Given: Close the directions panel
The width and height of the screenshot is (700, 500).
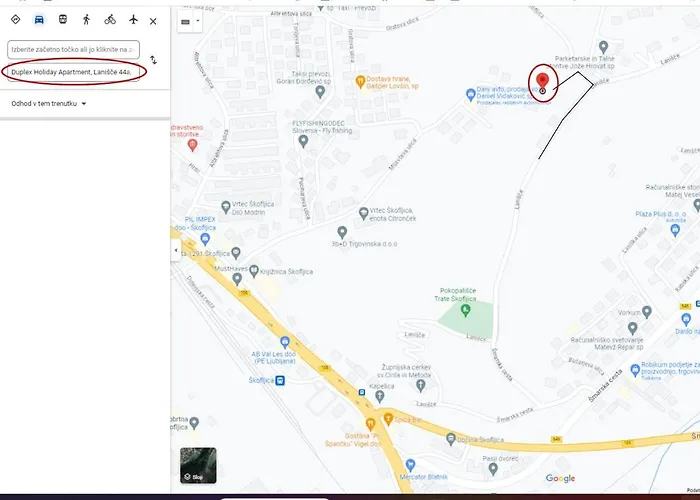Looking at the screenshot, I should pos(153,20).
